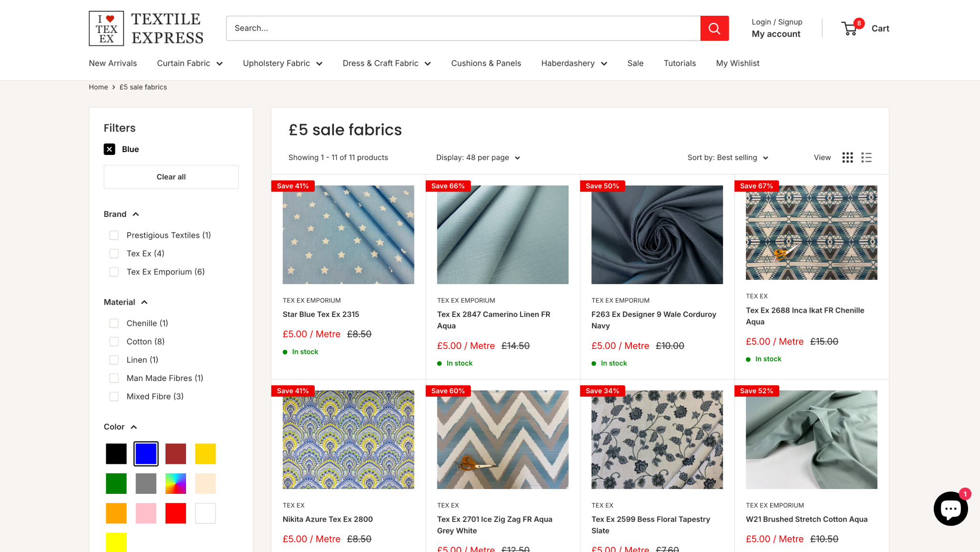
Task: Select the cream beige color swatch
Action: [x=206, y=483]
